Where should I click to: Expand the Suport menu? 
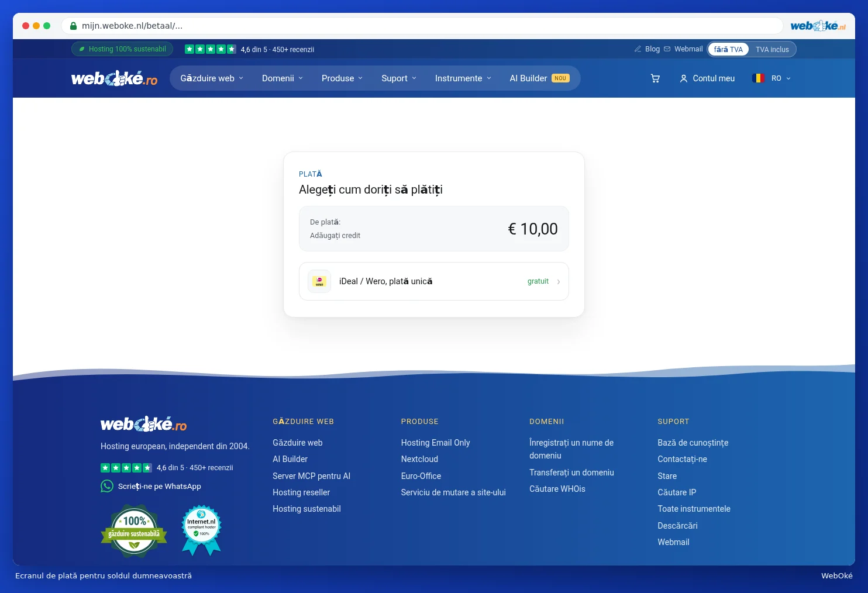click(x=399, y=78)
